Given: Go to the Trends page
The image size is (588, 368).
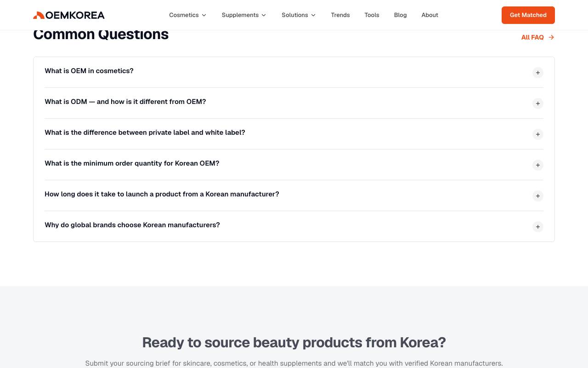Looking at the screenshot, I should pos(340,15).
